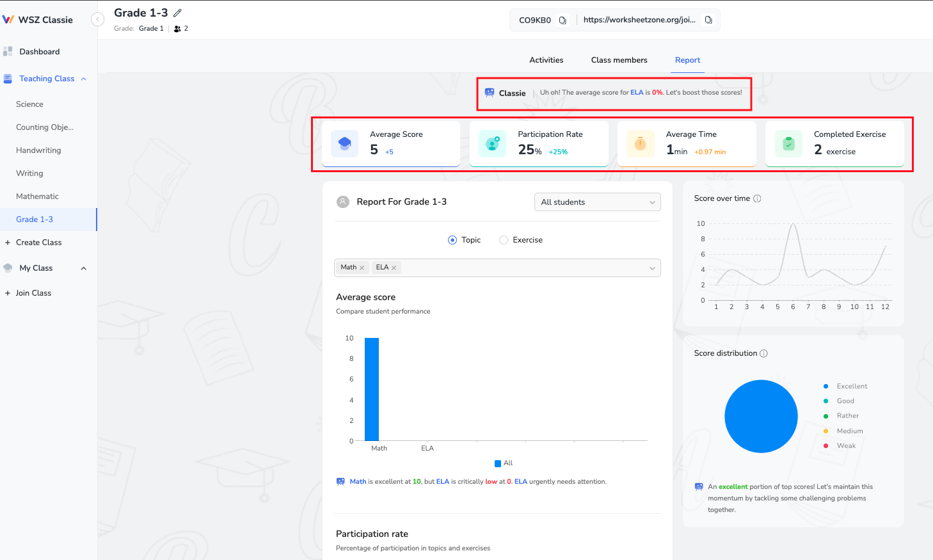Open the Activities tab

546,60
